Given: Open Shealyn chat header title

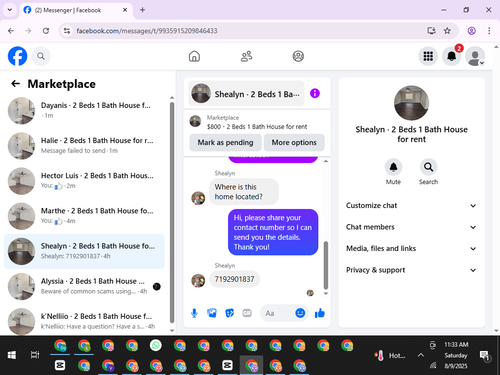Looking at the screenshot, I should pos(247,94).
